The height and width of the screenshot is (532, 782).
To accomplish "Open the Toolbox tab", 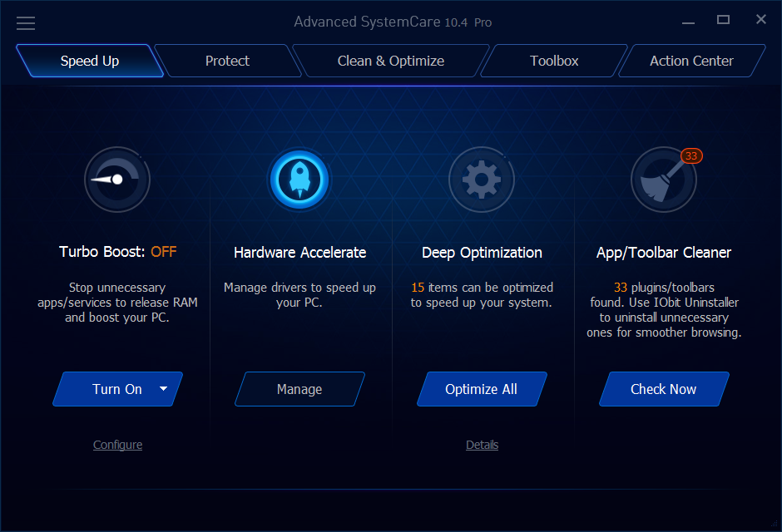I will (553, 61).
